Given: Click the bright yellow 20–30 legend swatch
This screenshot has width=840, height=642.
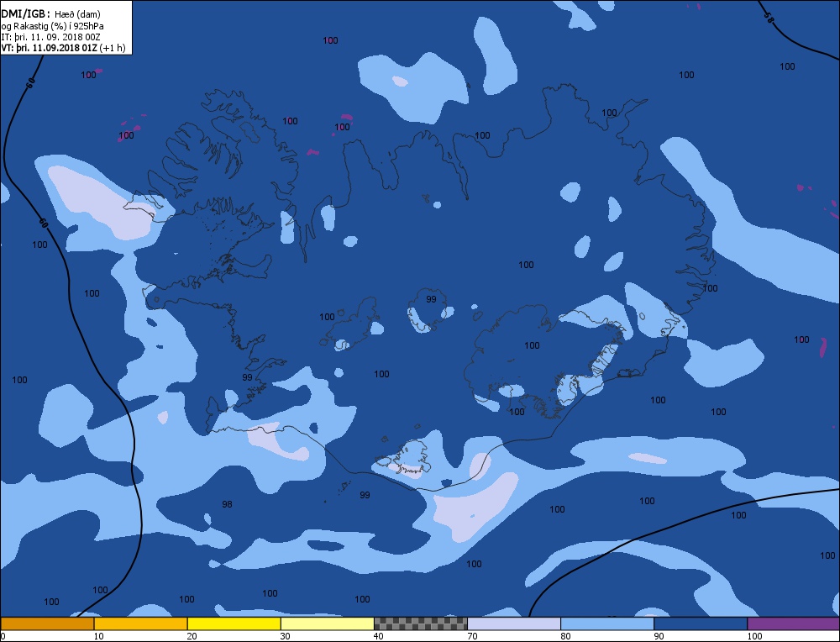Looking at the screenshot, I should pos(234,624).
